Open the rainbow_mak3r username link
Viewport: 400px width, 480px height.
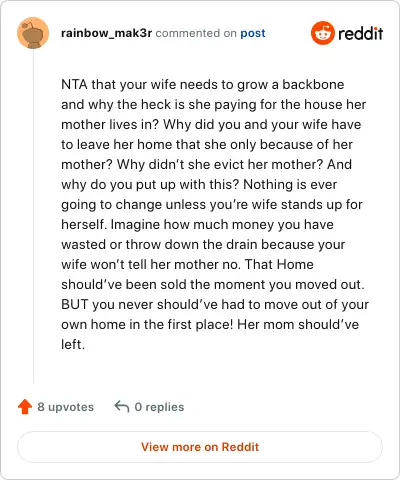[106, 33]
